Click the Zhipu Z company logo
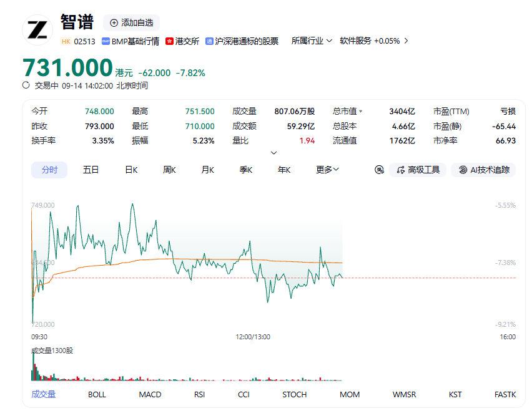532x411 pixels. pos(37,30)
